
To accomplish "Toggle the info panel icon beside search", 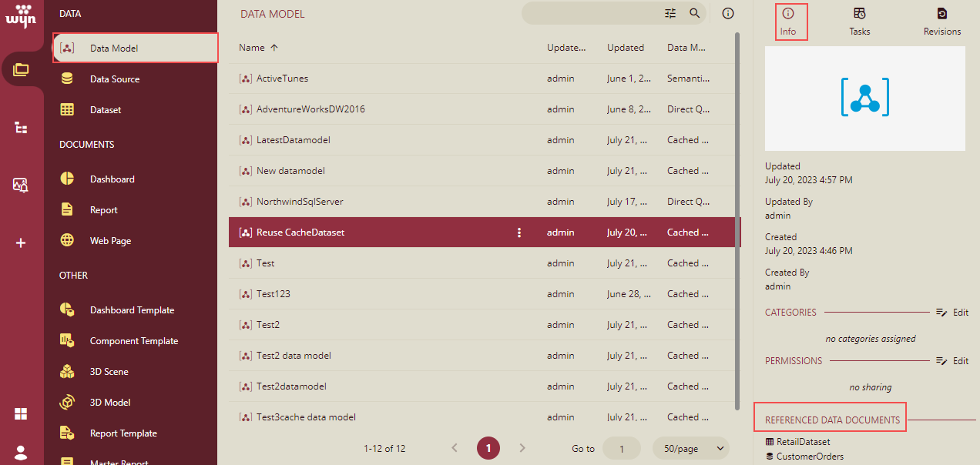I will click(x=728, y=13).
